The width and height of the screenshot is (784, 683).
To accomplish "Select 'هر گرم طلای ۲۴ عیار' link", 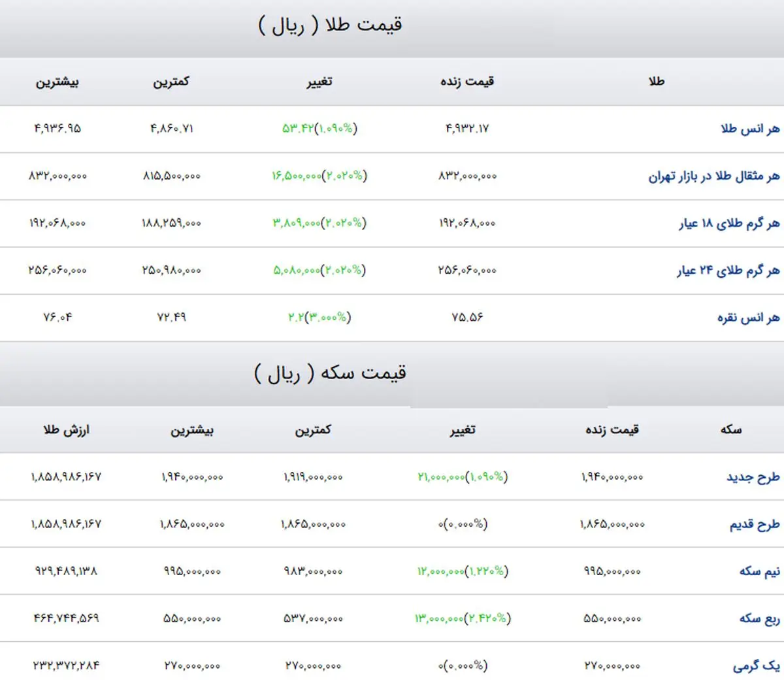I will 728,271.
